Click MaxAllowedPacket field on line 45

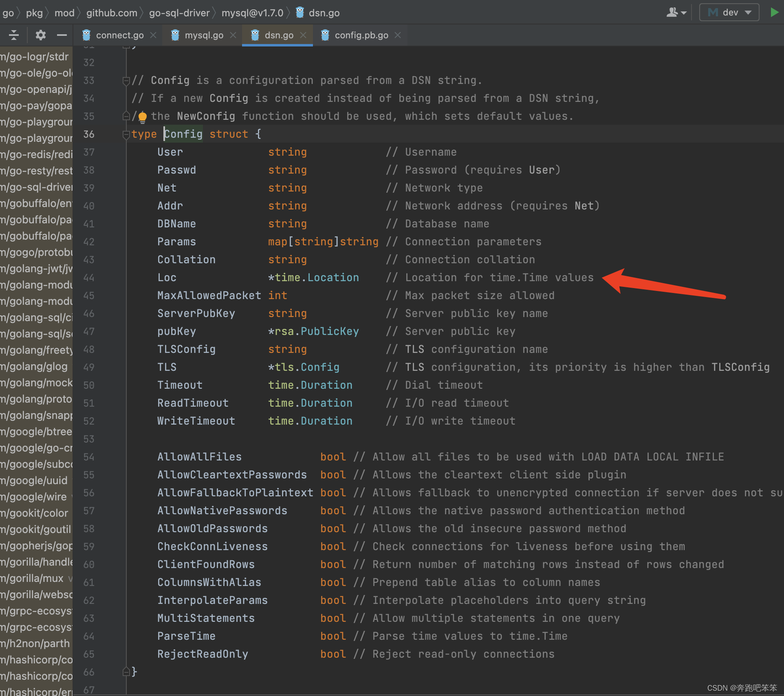pos(209,295)
